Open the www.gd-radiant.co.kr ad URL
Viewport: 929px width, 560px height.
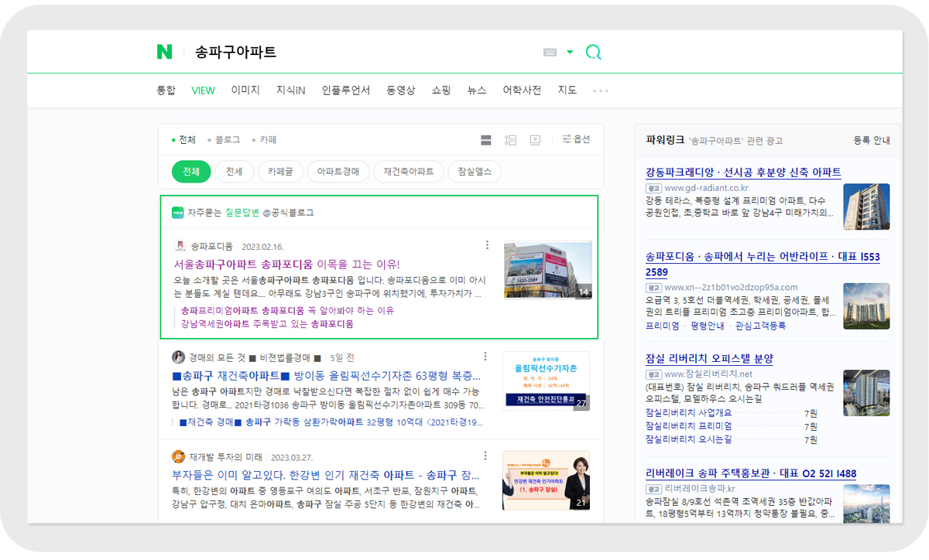coord(706,188)
